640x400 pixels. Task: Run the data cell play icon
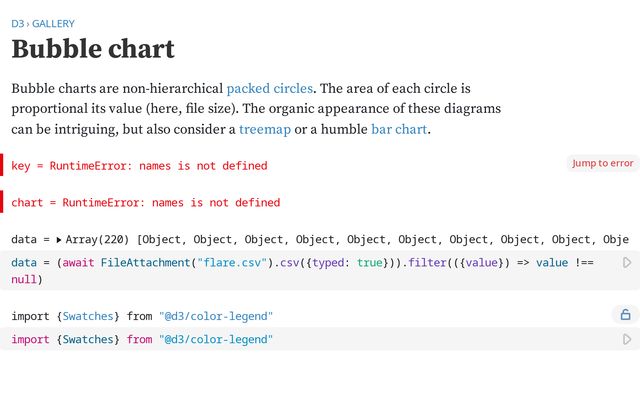click(x=627, y=263)
